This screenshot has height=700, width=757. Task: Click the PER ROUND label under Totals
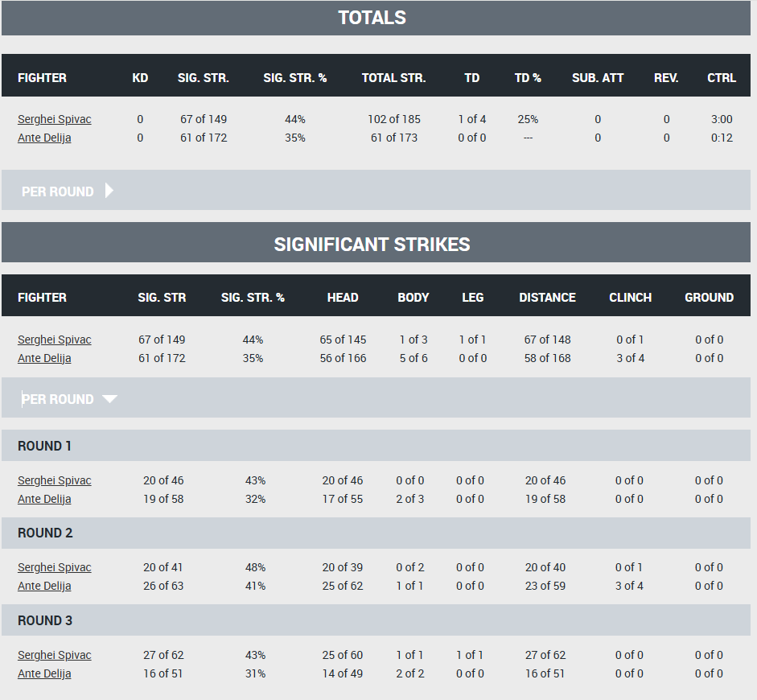coord(58,191)
